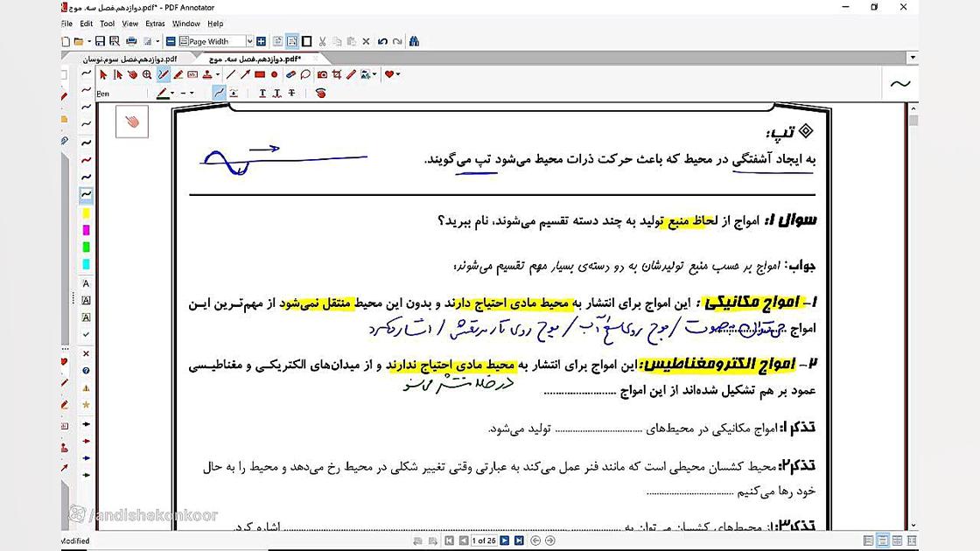Click the Zoom out minus button
Screen dimensions: 980x551
click(x=171, y=41)
